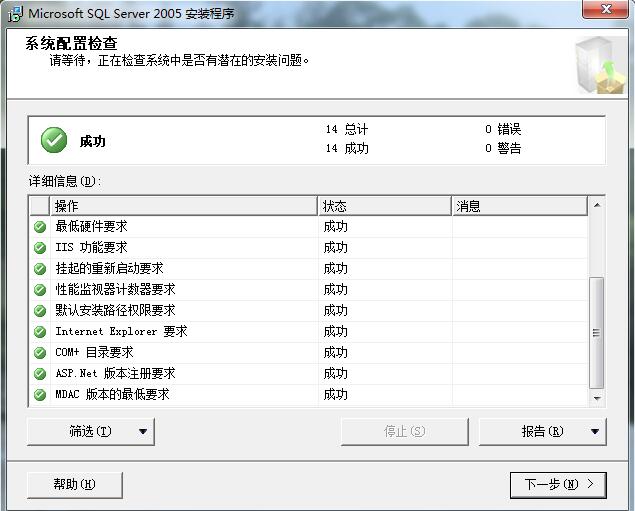Click the 停止(S) button
The image size is (635, 511).
click(x=405, y=432)
